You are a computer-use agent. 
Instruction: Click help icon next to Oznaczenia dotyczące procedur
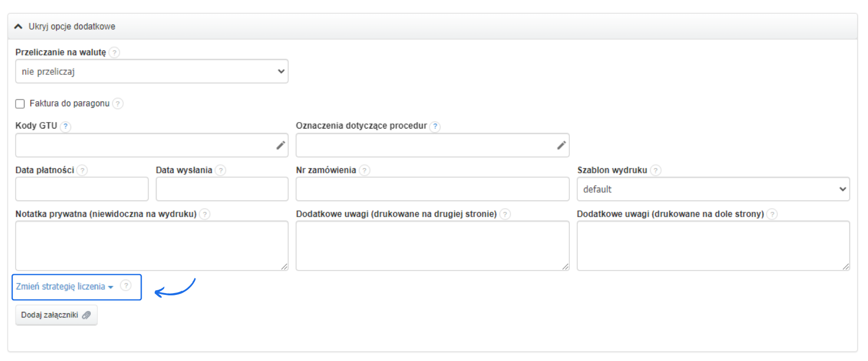click(435, 126)
